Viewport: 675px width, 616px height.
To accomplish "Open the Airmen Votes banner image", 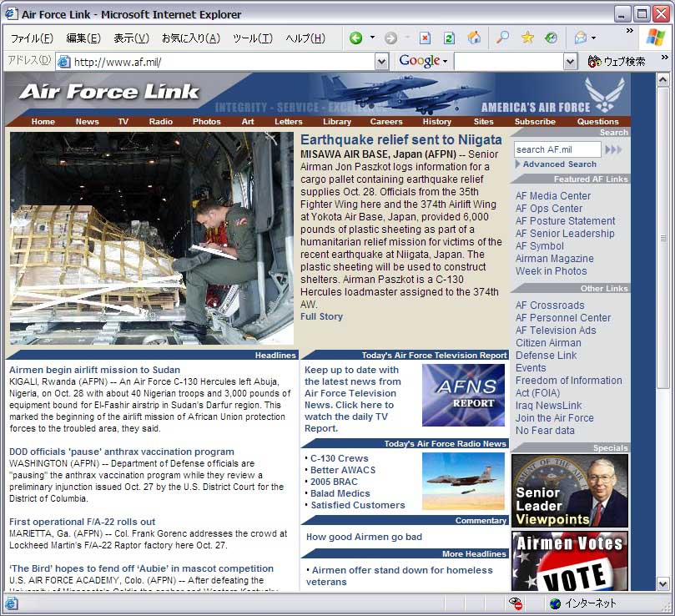I will (570, 561).
